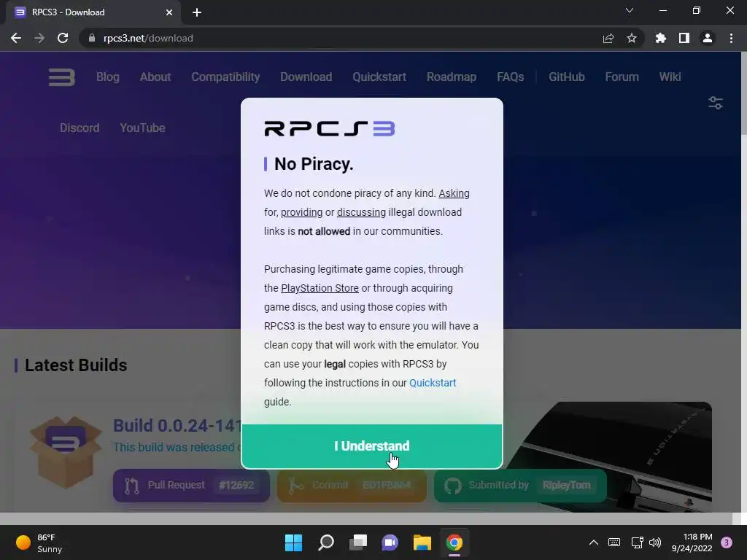Click the I Understand button
The height and width of the screenshot is (560, 747).
pyautogui.click(x=371, y=446)
